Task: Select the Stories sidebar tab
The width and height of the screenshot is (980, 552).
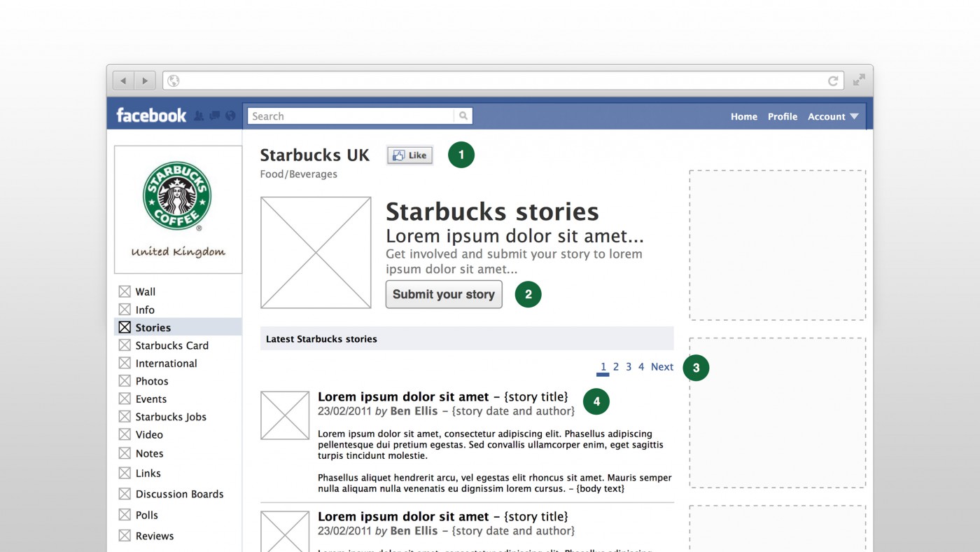Action: pyautogui.click(x=178, y=327)
